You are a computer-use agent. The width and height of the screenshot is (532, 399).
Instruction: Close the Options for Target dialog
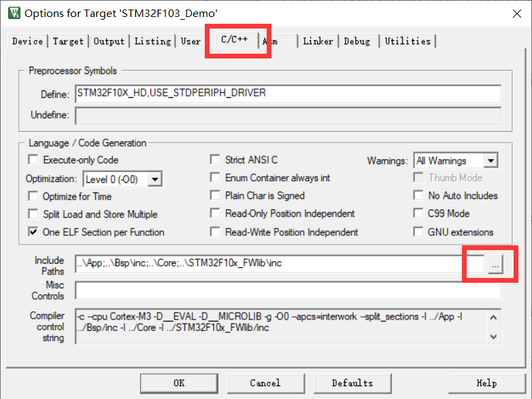click(517, 14)
